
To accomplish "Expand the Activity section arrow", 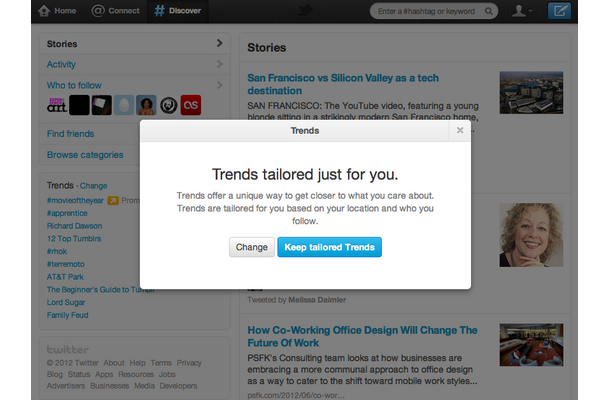I will click(x=219, y=64).
